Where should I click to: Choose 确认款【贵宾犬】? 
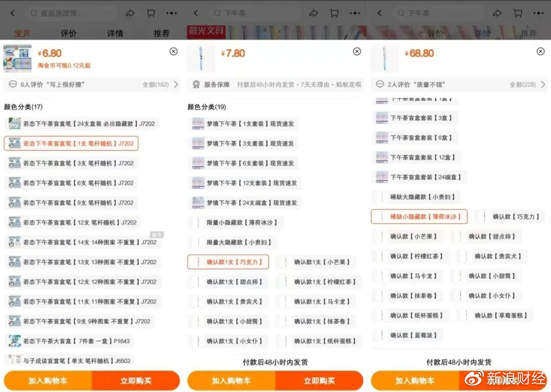pos(491,256)
